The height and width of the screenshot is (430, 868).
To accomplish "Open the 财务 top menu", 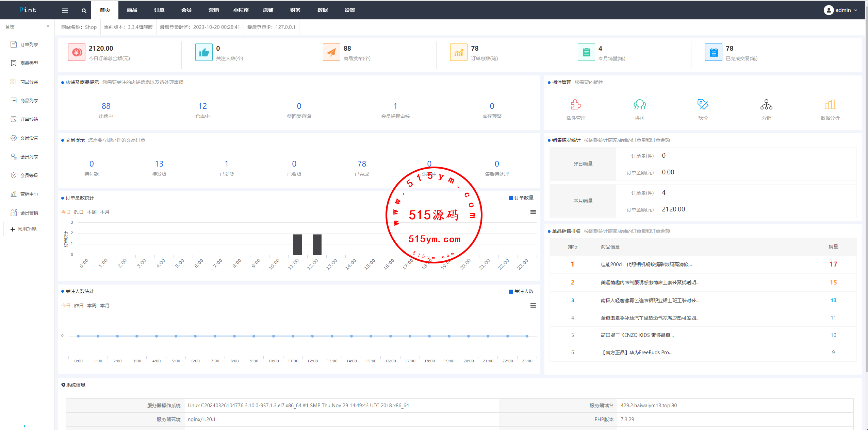I will coord(295,10).
